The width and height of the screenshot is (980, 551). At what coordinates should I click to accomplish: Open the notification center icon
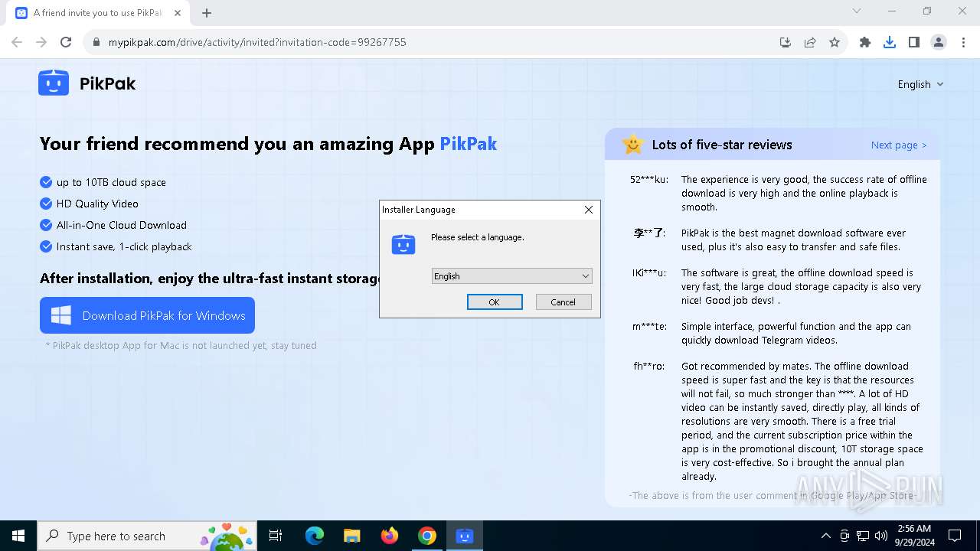(x=955, y=536)
